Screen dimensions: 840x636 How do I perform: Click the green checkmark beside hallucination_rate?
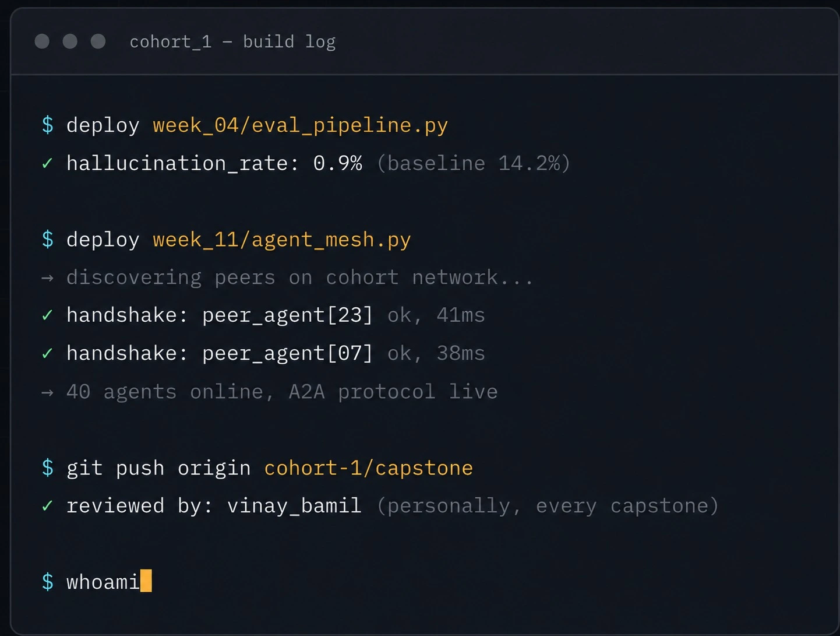click(x=48, y=163)
